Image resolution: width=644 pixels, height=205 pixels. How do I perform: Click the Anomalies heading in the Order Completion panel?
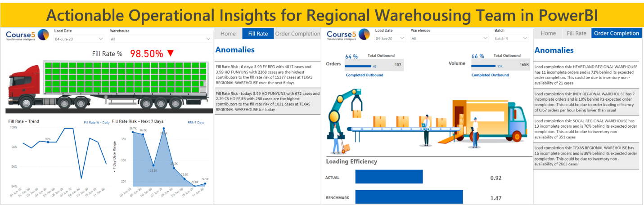tap(554, 50)
